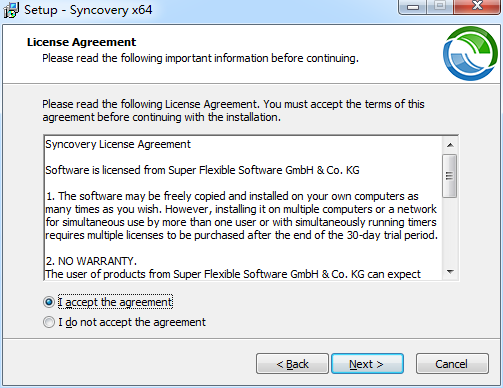Click the "2. NO WARRANTY." line
503x388 pixels.
click(x=91, y=261)
